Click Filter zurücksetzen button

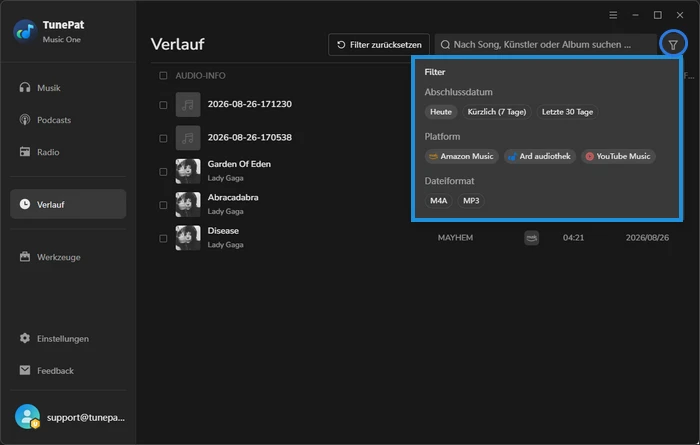coord(379,45)
